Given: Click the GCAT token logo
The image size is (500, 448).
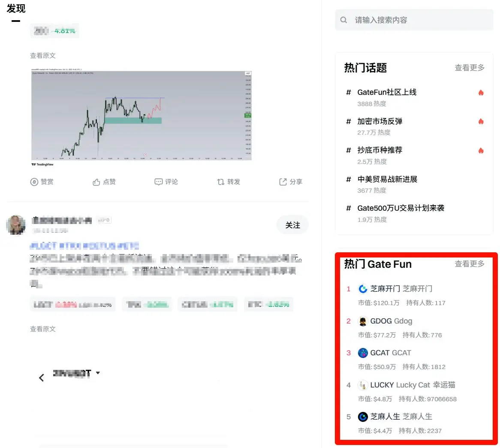Looking at the screenshot, I should [363, 353].
